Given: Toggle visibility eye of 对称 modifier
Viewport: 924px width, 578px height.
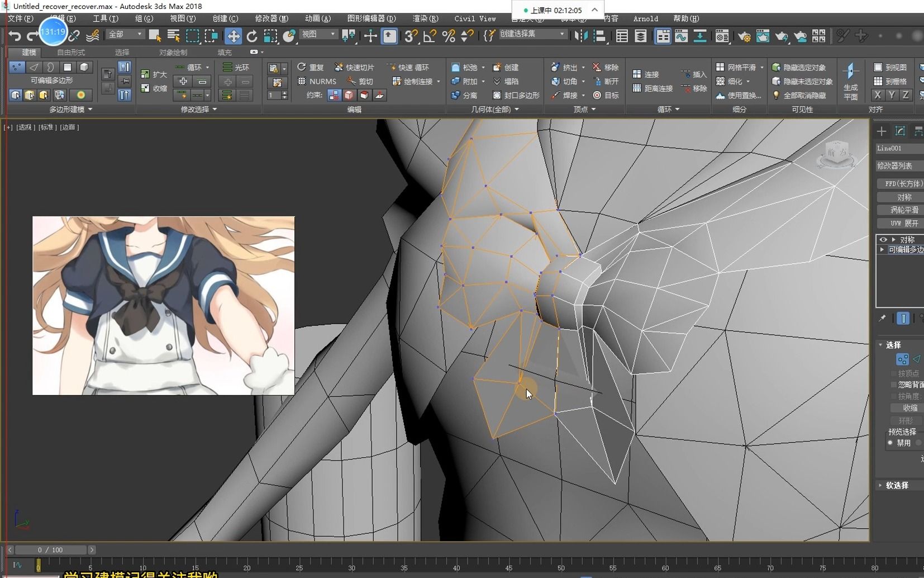Looking at the screenshot, I should (x=883, y=240).
